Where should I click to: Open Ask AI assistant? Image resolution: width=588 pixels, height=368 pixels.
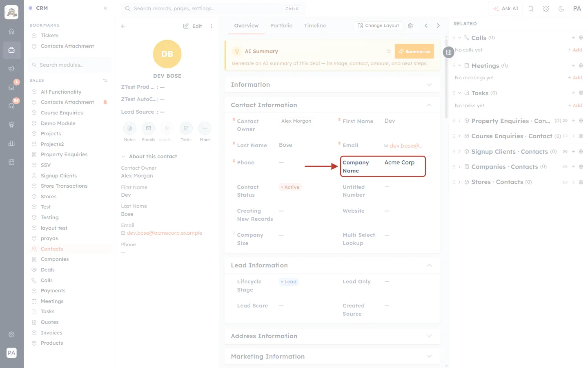tap(506, 9)
